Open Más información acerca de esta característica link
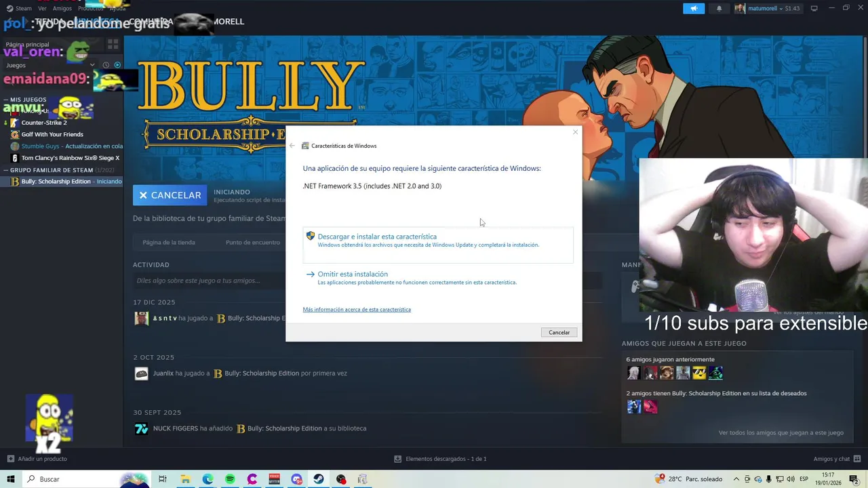 pos(357,309)
